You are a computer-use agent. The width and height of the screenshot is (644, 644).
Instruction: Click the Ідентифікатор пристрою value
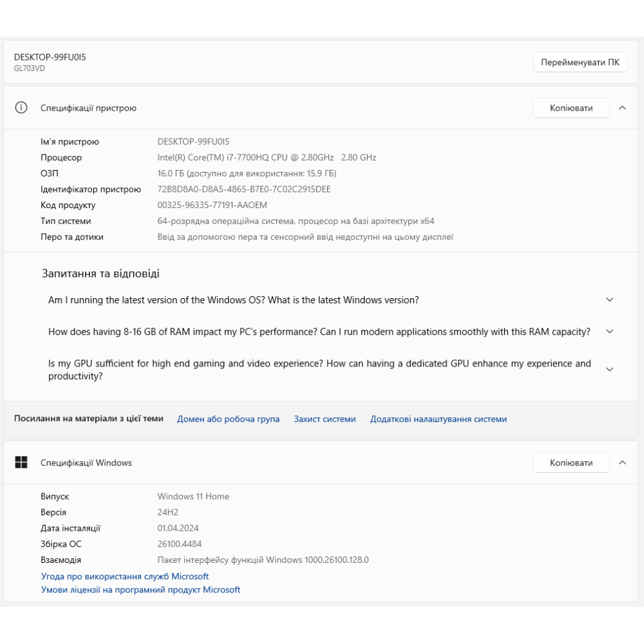[x=244, y=189]
